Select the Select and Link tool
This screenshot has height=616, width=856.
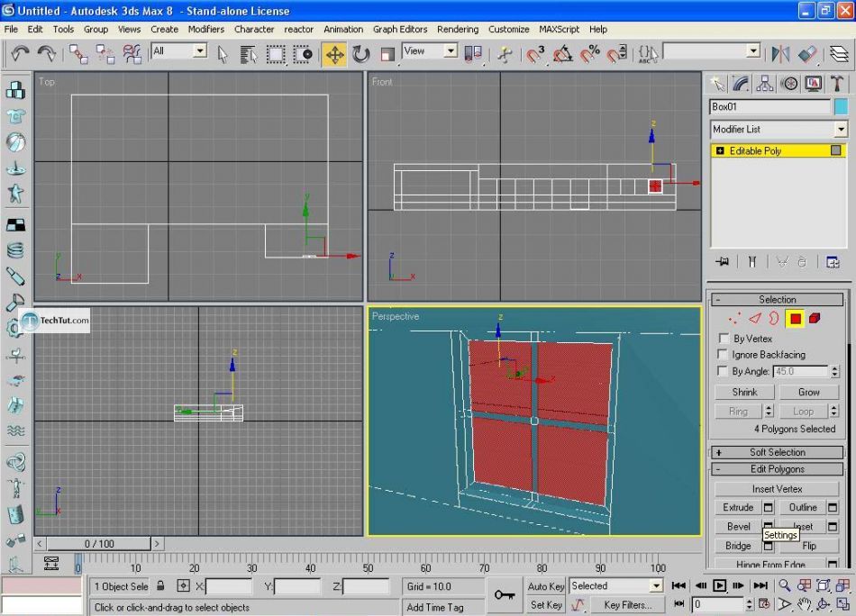[78, 54]
